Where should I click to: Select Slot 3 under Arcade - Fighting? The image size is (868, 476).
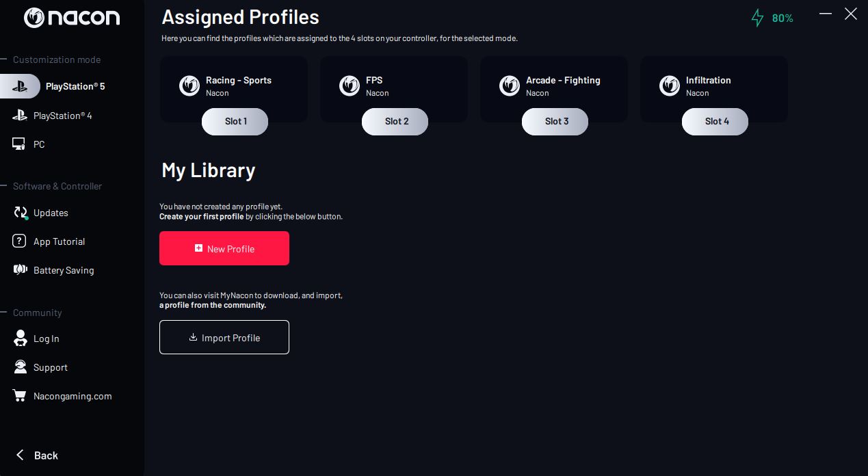pos(555,121)
